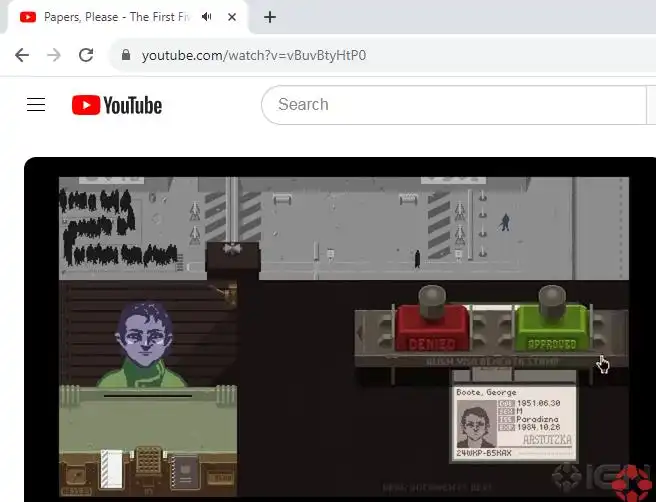Image resolution: width=656 pixels, height=502 pixels.
Task: Open the YouTube hamburger guide menu
Action: coord(36,105)
